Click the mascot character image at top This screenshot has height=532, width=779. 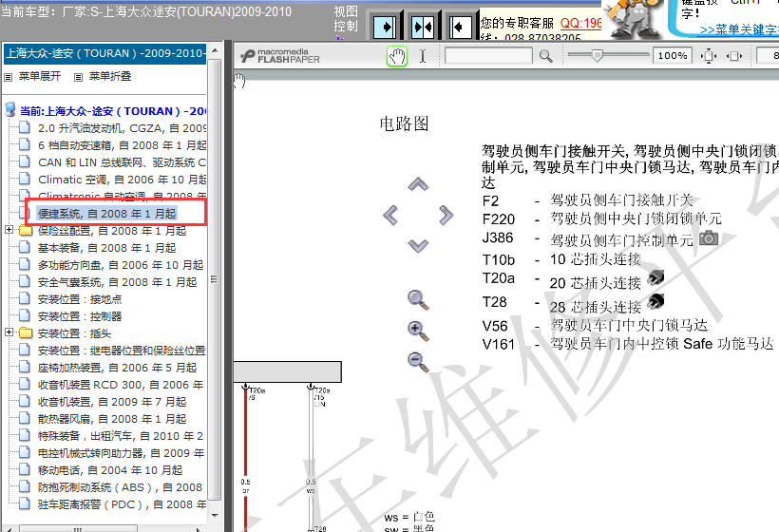[634, 20]
